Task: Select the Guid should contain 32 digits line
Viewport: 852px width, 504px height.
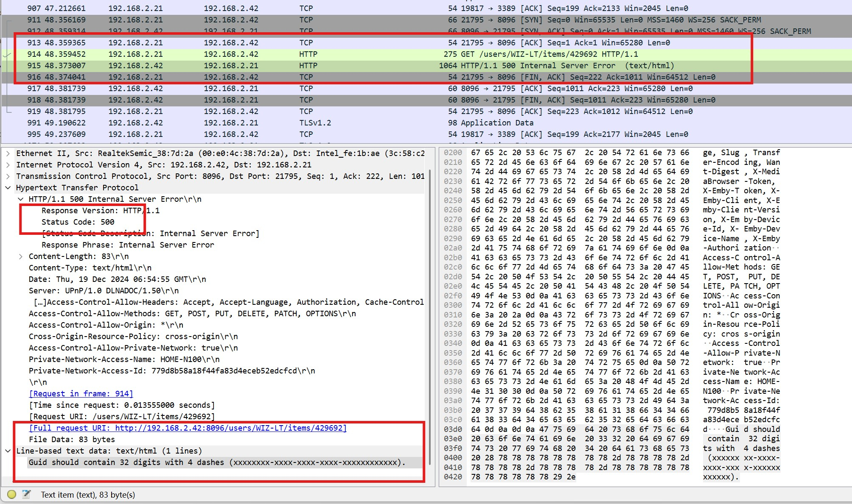Action: click(216, 462)
